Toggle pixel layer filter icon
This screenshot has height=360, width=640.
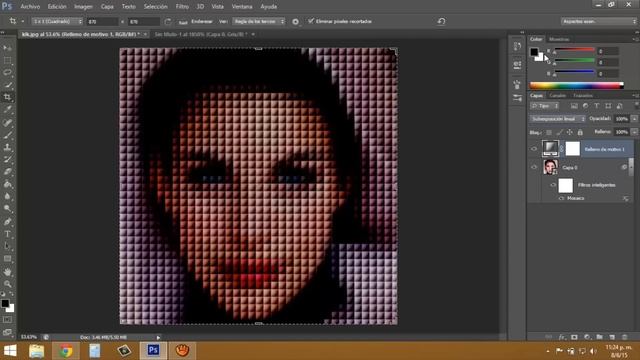click(x=574, y=106)
